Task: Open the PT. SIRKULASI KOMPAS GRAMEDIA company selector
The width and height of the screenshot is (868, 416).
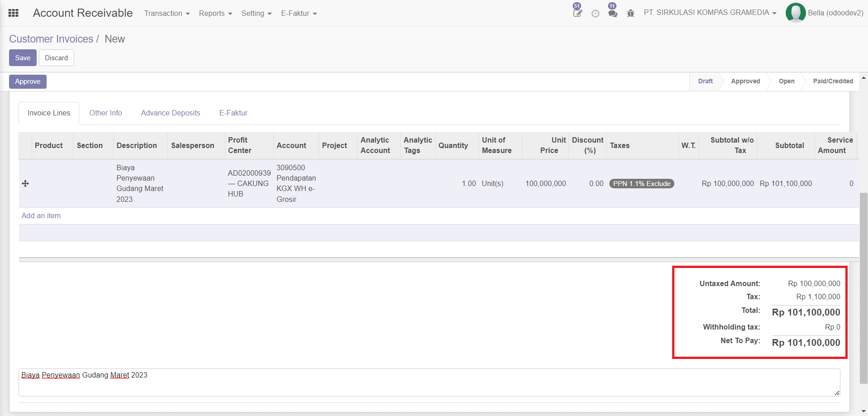Action: click(x=710, y=13)
